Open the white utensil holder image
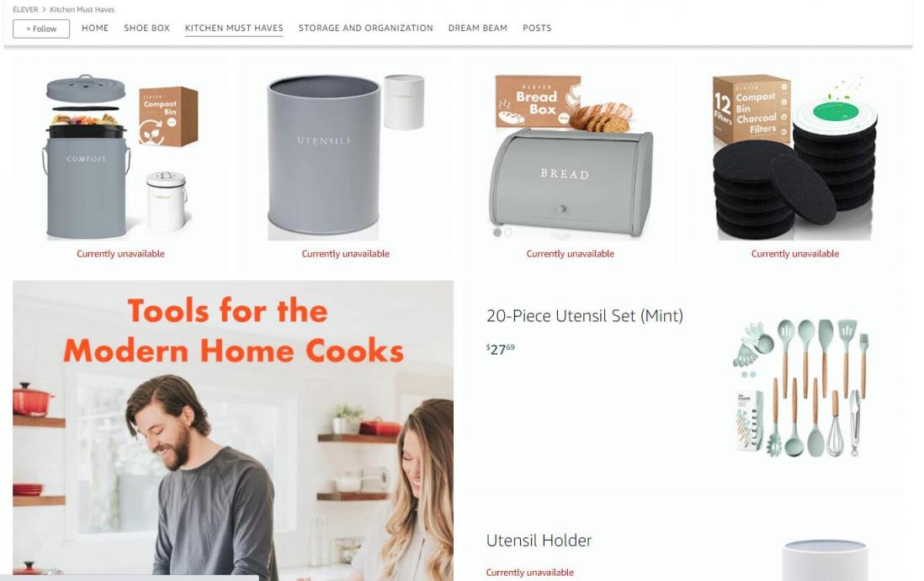924x581 pixels. point(825,559)
